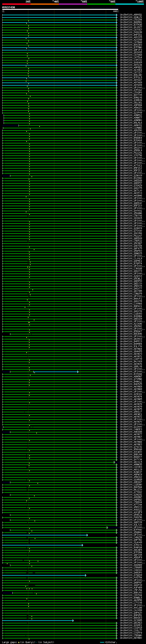The height and width of the screenshot is (644, 146).
Task: Click hit label UniRef100_A2XS59
Action: pos(131,40)
